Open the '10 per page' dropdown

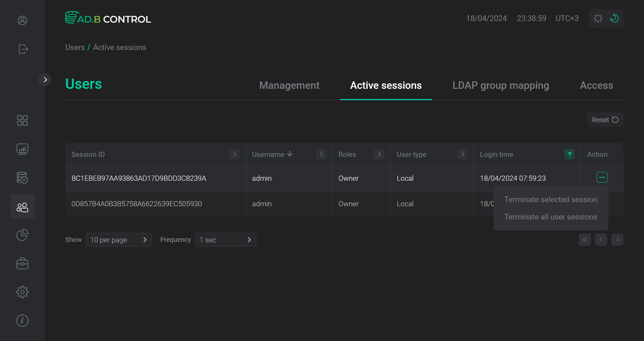119,240
